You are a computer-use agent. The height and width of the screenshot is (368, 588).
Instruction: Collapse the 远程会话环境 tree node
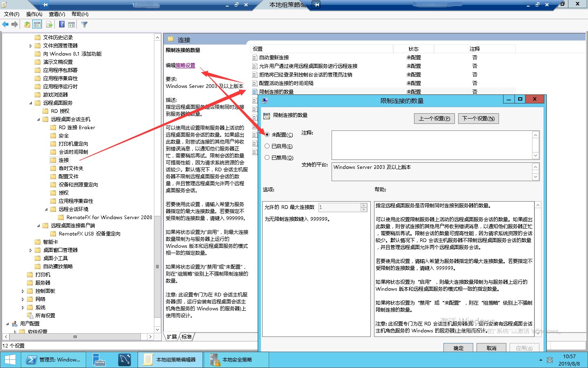tap(46, 209)
